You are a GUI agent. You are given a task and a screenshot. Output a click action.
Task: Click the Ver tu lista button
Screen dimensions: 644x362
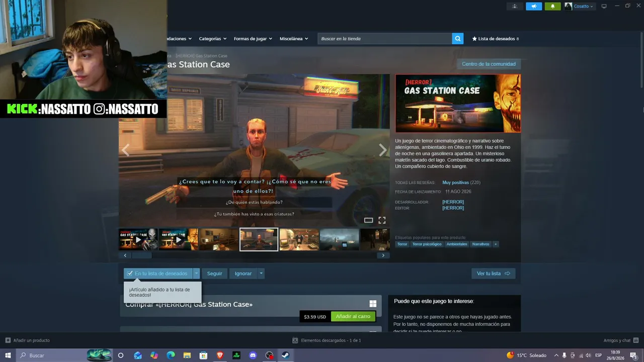click(x=493, y=274)
